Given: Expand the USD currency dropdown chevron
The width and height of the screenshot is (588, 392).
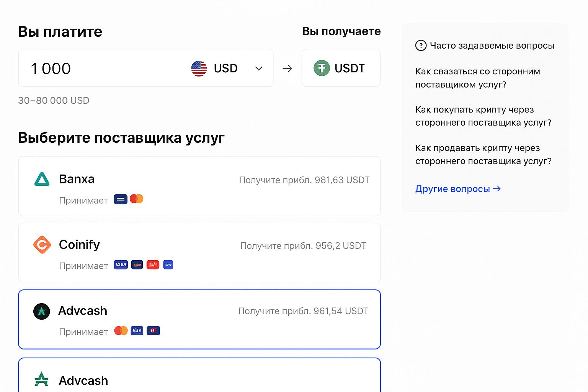Looking at the screenshot, I should coord(259,69).
